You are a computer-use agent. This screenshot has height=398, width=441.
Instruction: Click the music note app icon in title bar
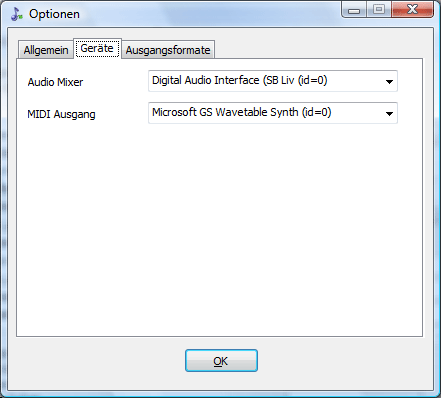pos(16,14)
